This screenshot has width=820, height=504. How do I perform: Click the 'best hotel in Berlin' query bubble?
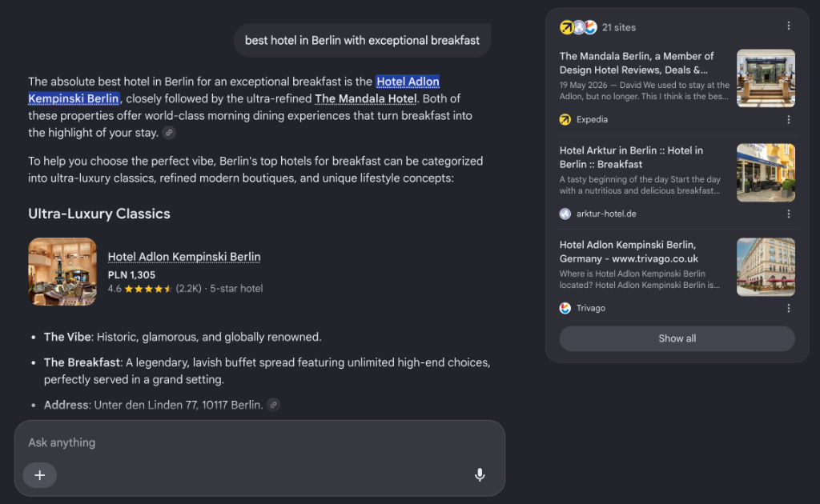pos(362,41)
